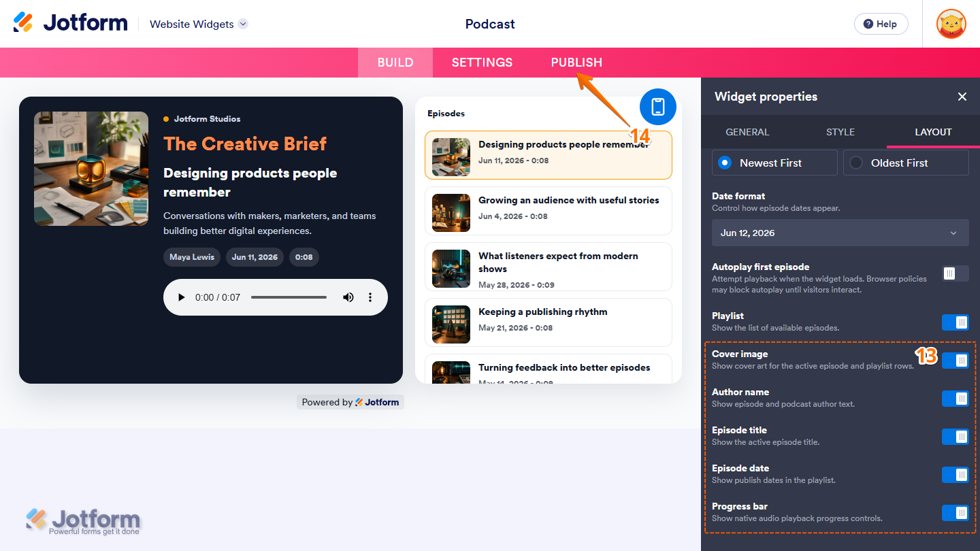Turn off the Playlist toggle

tap(955, 322)
